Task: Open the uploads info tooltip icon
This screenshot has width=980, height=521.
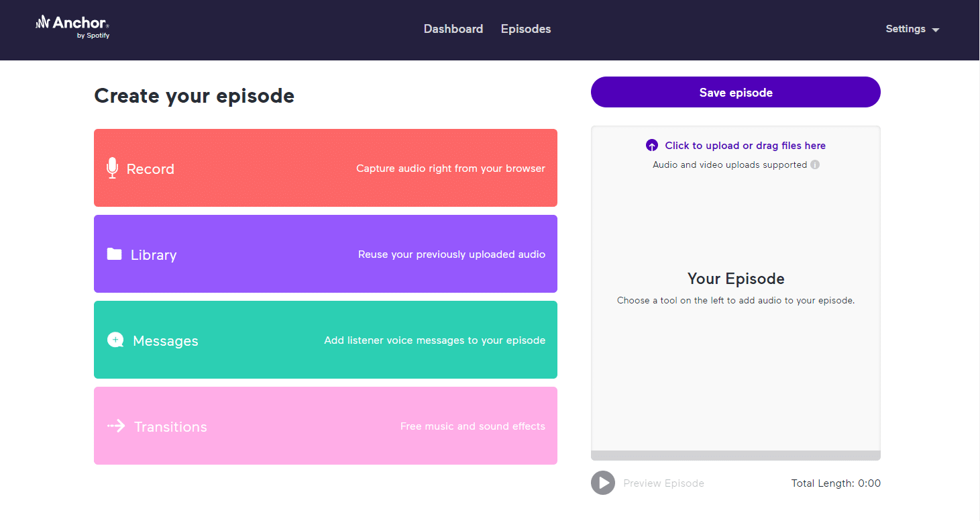Action: pos(814,164)
